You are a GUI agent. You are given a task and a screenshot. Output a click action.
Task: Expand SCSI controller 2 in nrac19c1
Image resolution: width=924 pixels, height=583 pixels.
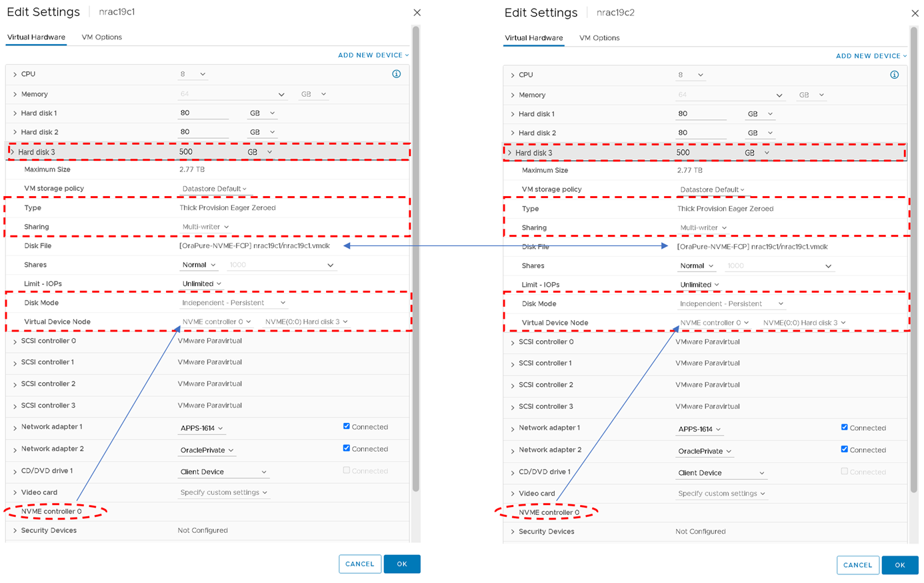click(15, 384)
